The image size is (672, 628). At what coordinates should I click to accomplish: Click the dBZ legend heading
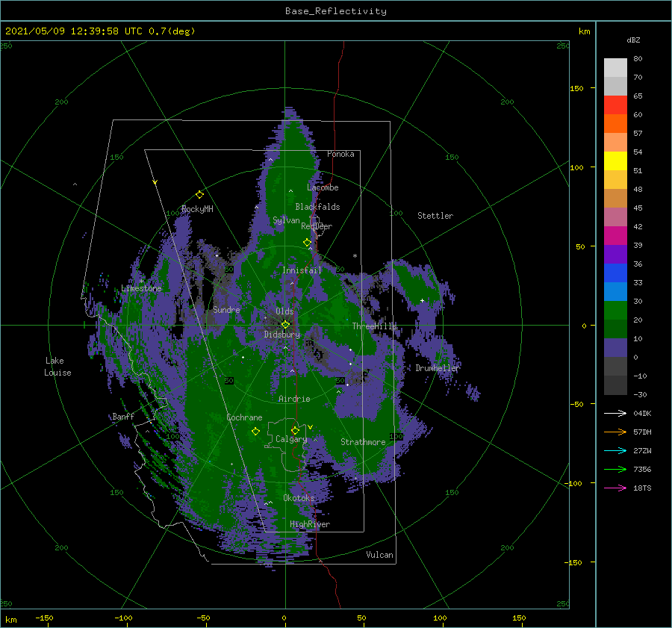point(633,40)
